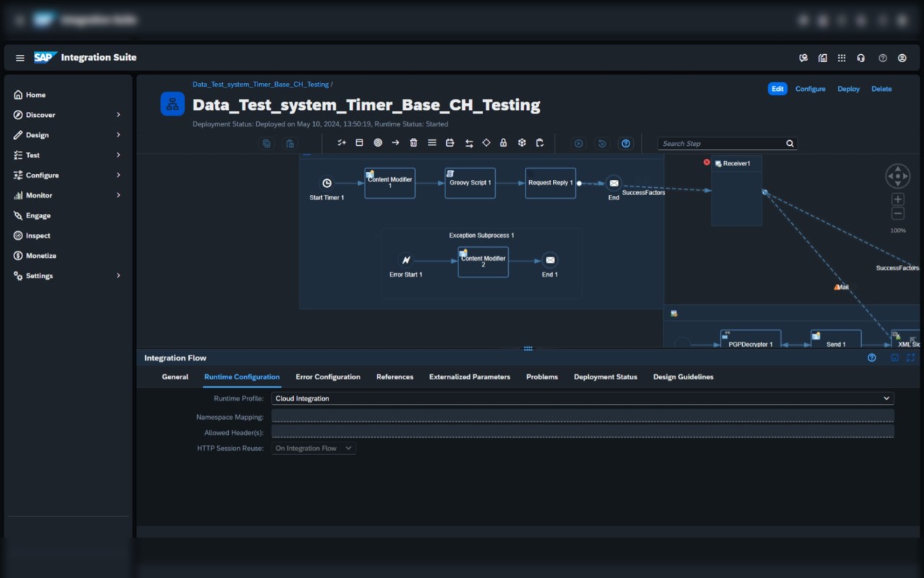Toggle the hamburger navigation menu
This screenshot has width=924, height=578.
coord(19,58)
